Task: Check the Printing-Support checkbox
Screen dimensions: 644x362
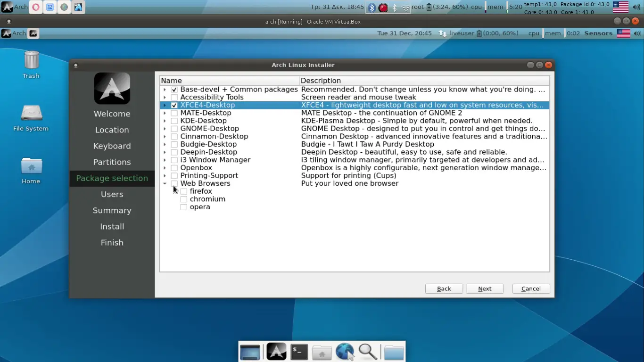Action: click(x=174, y=175)
